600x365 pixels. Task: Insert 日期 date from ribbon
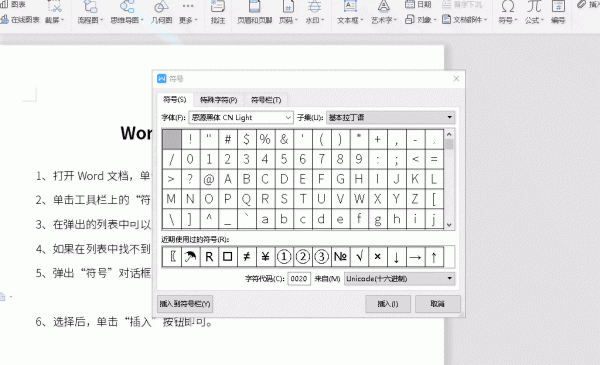(x=418, y=4)
